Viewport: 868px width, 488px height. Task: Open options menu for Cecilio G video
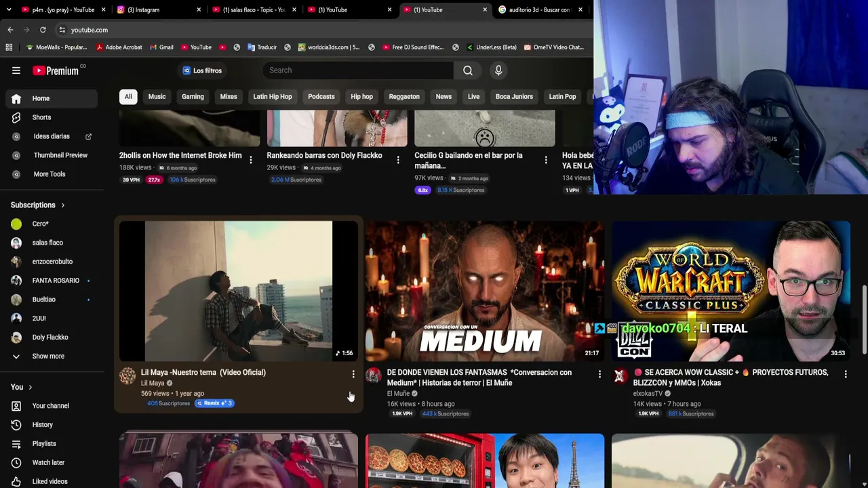click(x=546, y=160)
